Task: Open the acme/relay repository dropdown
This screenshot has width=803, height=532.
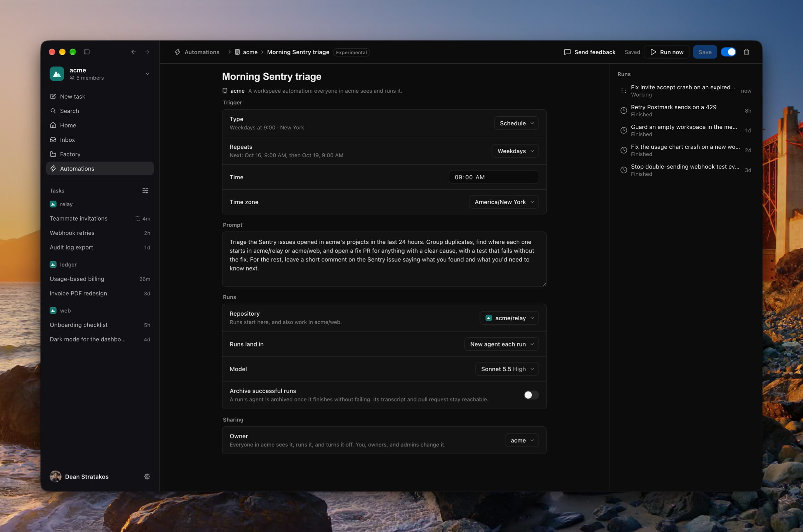Action: click(x=509, y=318)
